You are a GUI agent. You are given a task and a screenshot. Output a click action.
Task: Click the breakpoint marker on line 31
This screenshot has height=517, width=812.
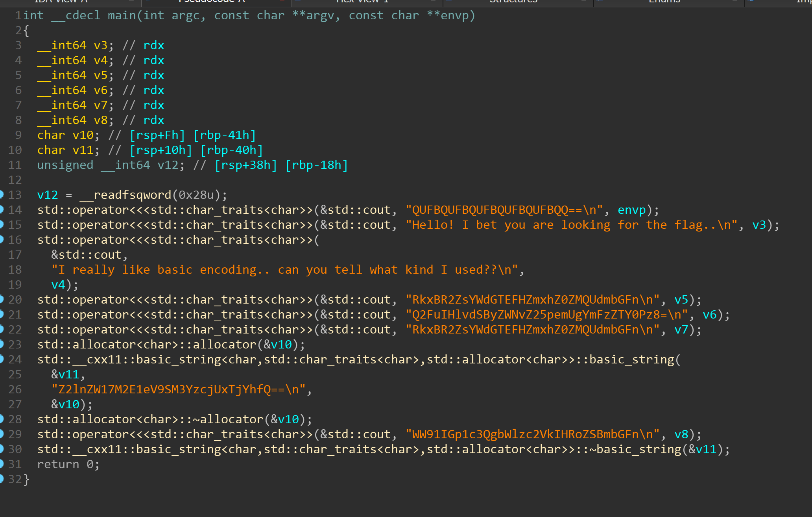coord(1,464)
